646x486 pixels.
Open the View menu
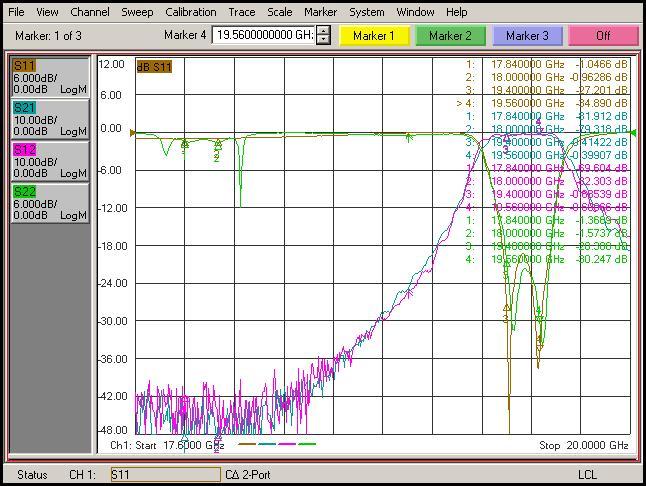[x=47, y=12]
